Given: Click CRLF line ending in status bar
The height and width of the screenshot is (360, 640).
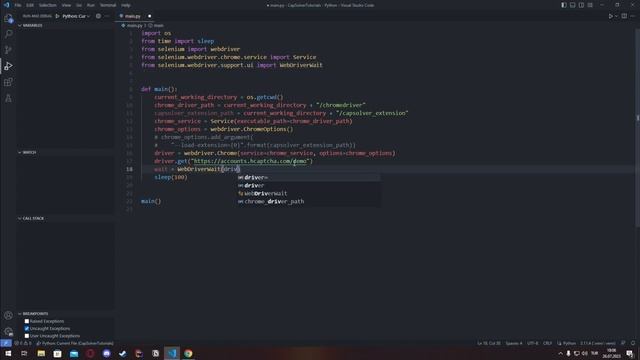Looking at the screenshot, I should (547, 343).
